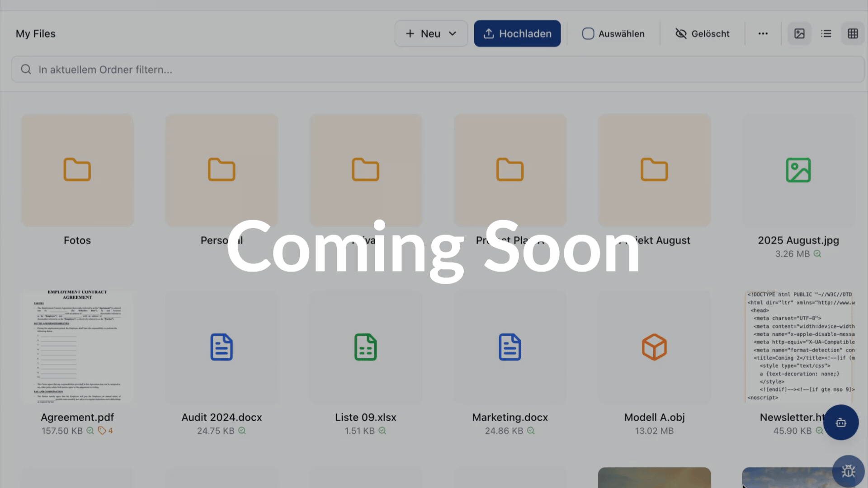Switch to grid view

click(853, 34)
